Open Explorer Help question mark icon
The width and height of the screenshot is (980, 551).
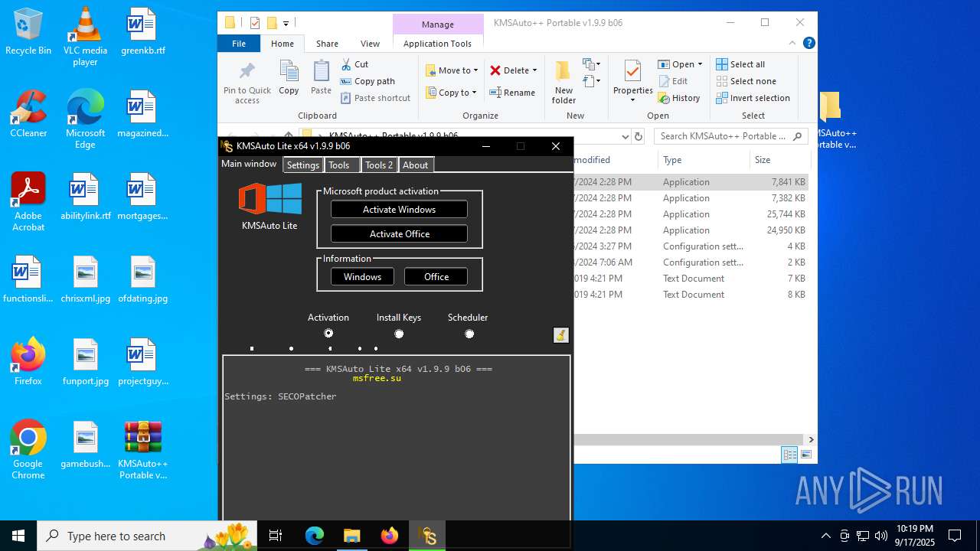(808, 44)
